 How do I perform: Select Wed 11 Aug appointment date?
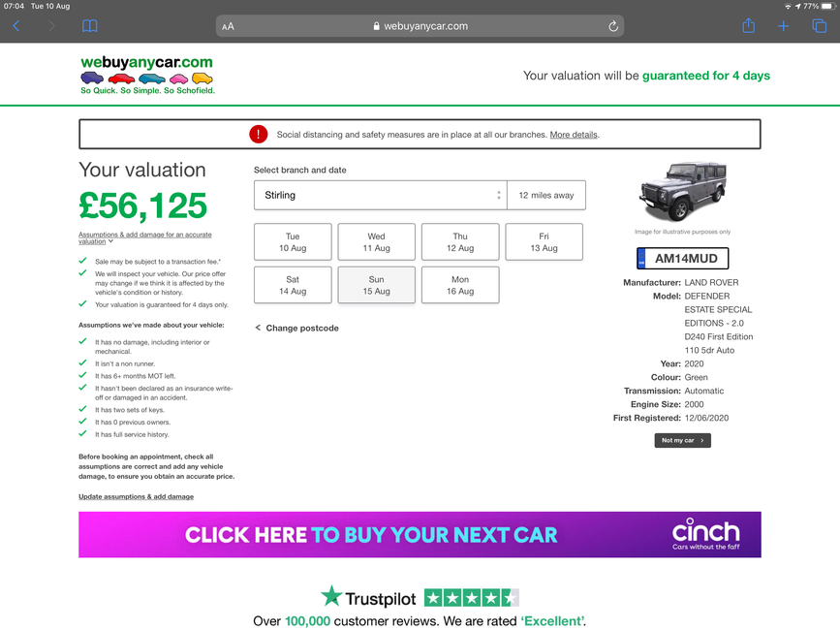376,242
